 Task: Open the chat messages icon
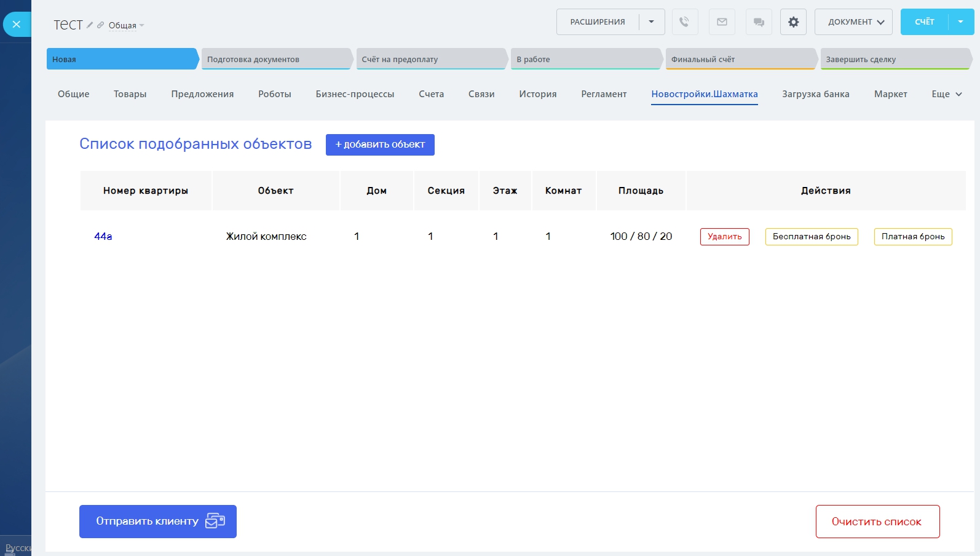759,22
